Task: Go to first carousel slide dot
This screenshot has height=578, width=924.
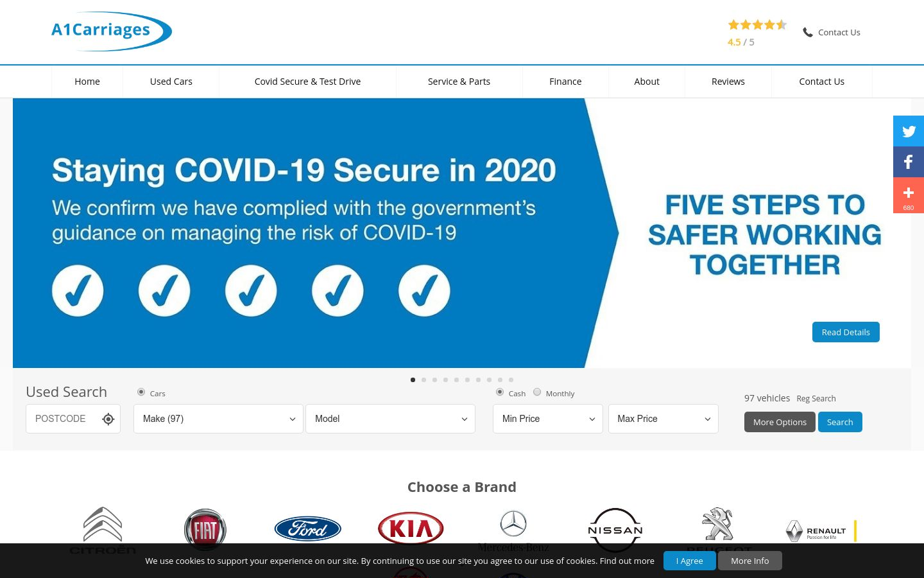Action: tap(413, 380)
